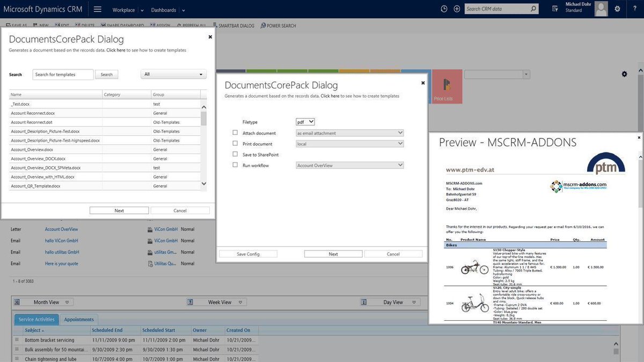Screen dimensions: 644x362
Task: Enable the Run workflow checkbox
Action: [235, 165]
